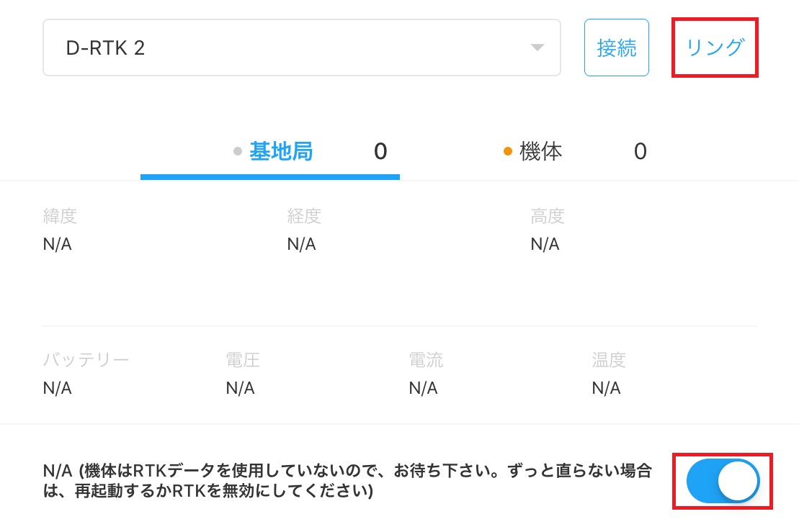Click the 温度 label
Screen dimensions: 799x532
pyautogui.click(x=609, y=361)
